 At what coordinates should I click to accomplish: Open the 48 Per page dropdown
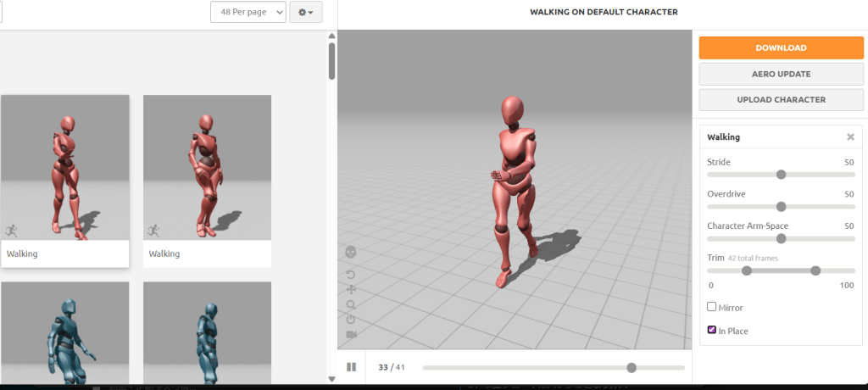pyautogui.click(x=248, y=12)
